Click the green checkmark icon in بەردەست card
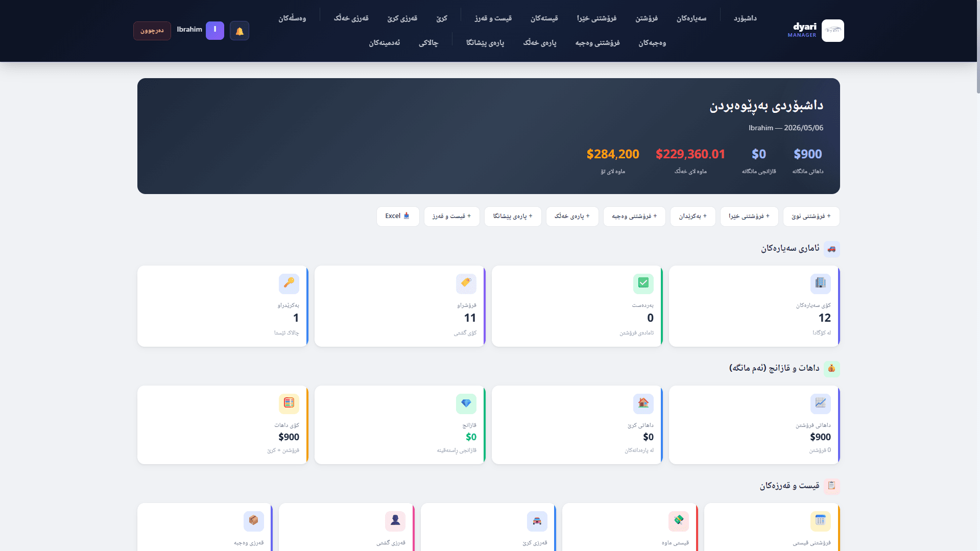This screenshot has width=980, height=551. 643,283
